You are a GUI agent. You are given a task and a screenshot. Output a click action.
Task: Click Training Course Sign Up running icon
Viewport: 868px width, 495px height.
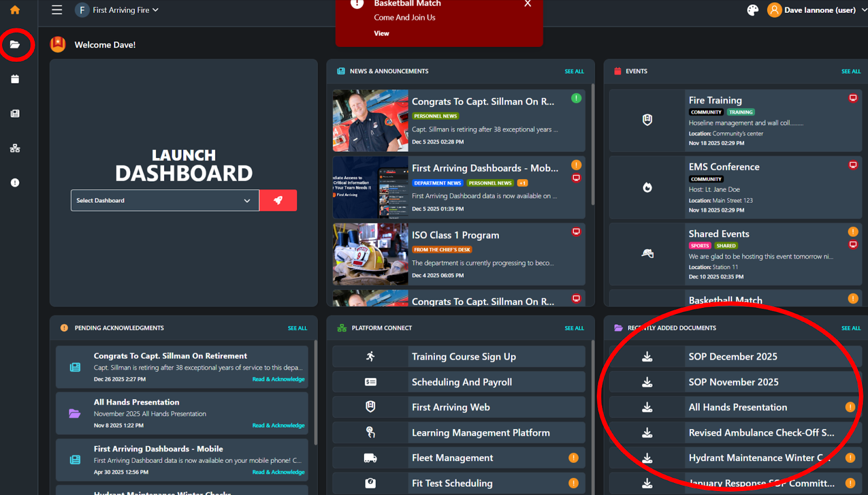(x=371, y=357)
